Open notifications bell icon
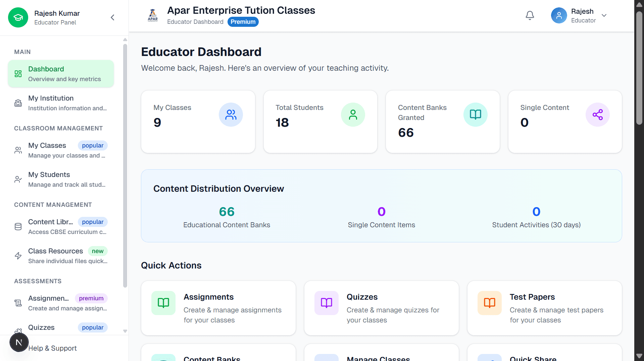 point(530,15)
